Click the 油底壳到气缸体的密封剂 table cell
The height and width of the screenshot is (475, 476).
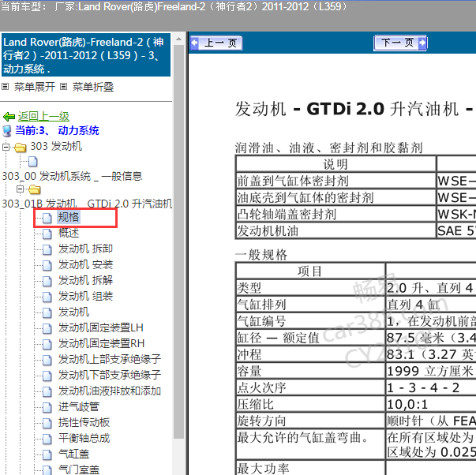tap(335, 197)
